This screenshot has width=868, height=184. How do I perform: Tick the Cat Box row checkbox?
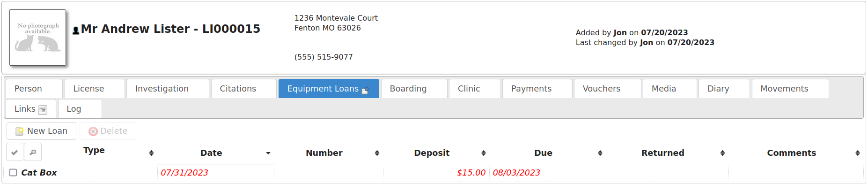pos(13,173)
